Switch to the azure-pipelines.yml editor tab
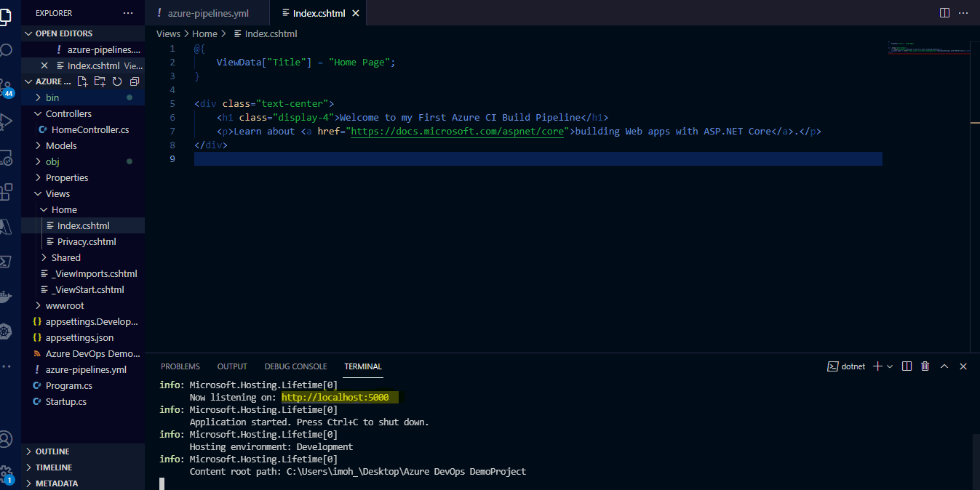 [207, 13]
